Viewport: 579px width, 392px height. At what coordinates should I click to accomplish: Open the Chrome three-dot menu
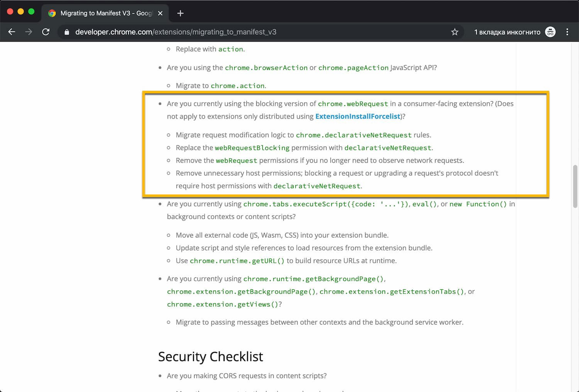click(567, 32)
